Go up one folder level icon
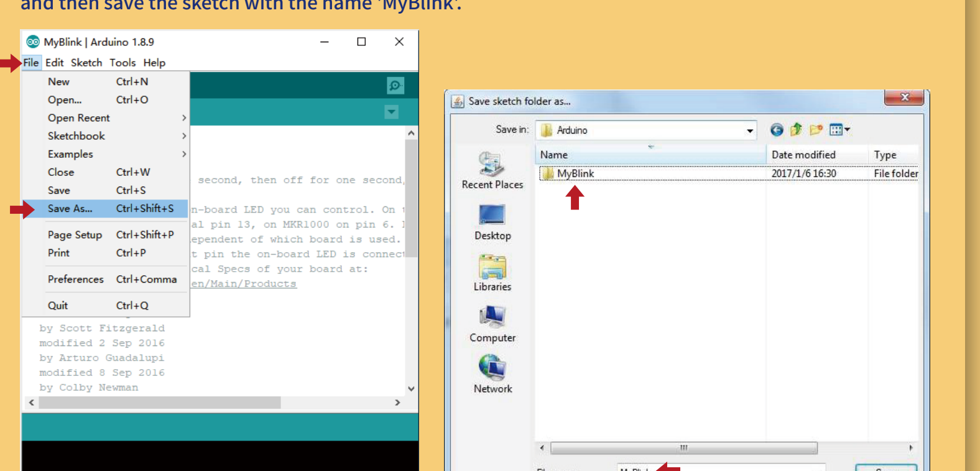Image resolution: width=980 pixels, height=471 pixels. 796,129
